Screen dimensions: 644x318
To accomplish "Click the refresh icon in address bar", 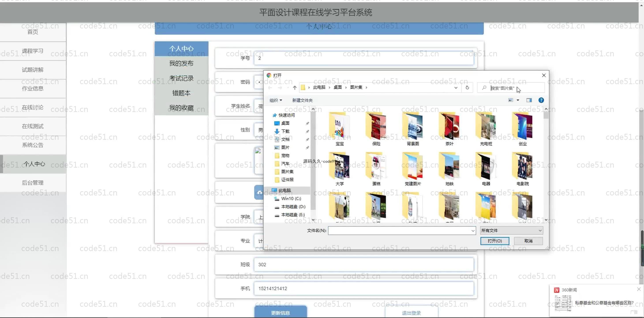I will pyautogui.click(x=467, y=88).
